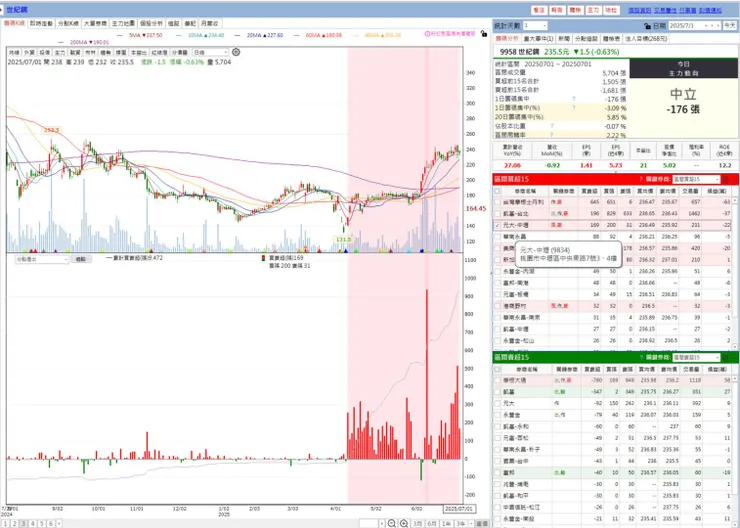Click next-page arrow after page 6

point(60,524)
